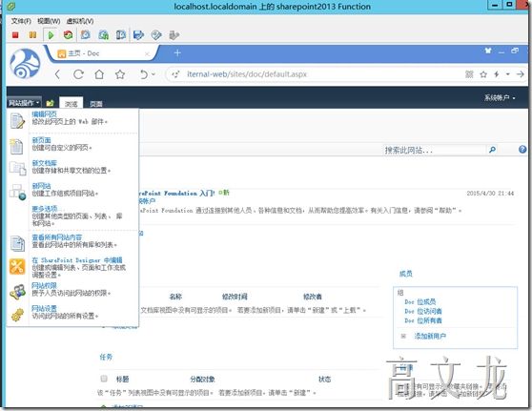Select the 主页 - Doc browser tab
532x411 pixels.
click(x=101, y=53)
